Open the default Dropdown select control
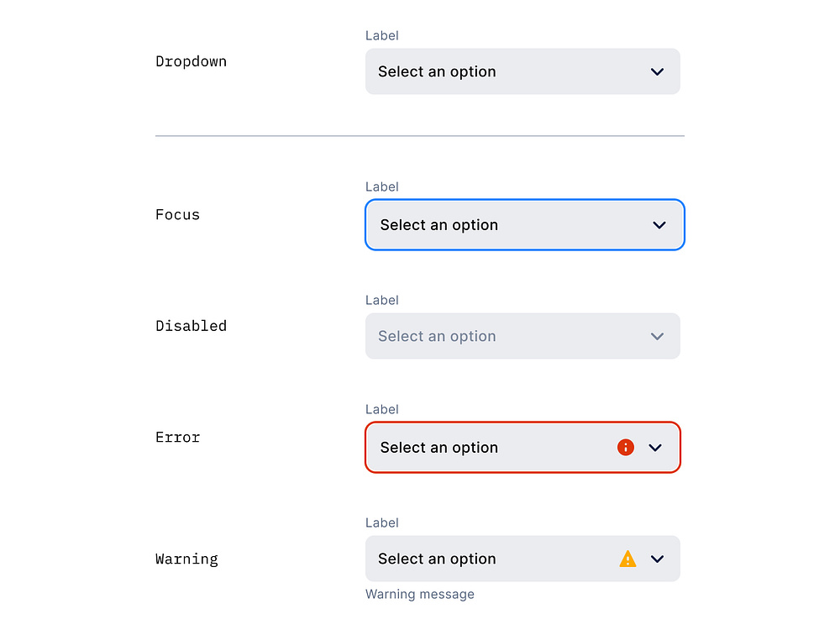Screen dimensions: 840x630 tap(504, 71)
